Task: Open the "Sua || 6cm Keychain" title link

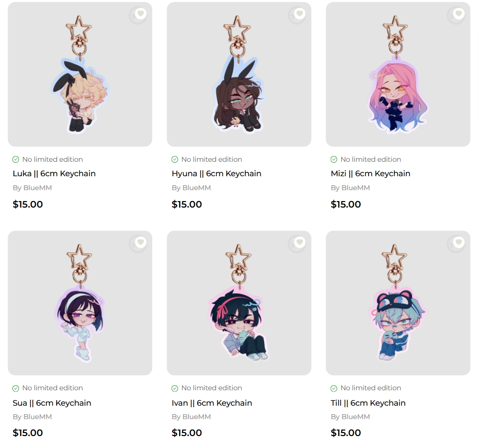Action: pos(52,403)
